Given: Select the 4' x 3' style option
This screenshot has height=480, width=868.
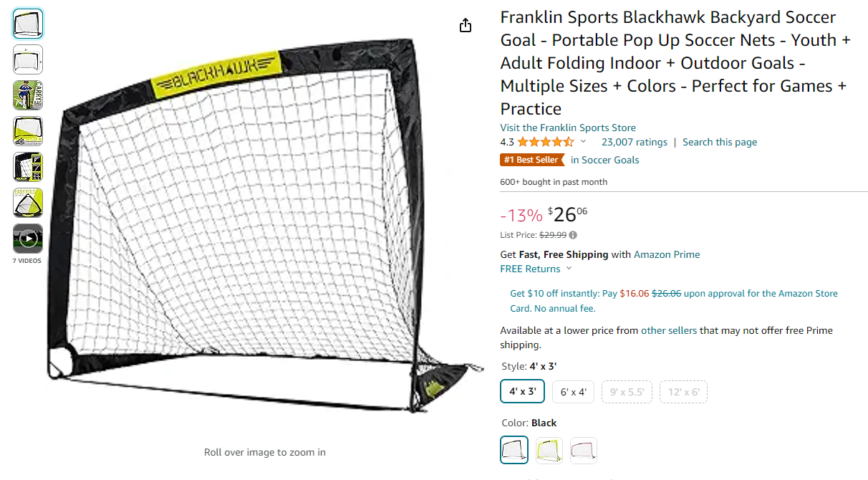Looking at the screenshot, I should pos(523,392).
